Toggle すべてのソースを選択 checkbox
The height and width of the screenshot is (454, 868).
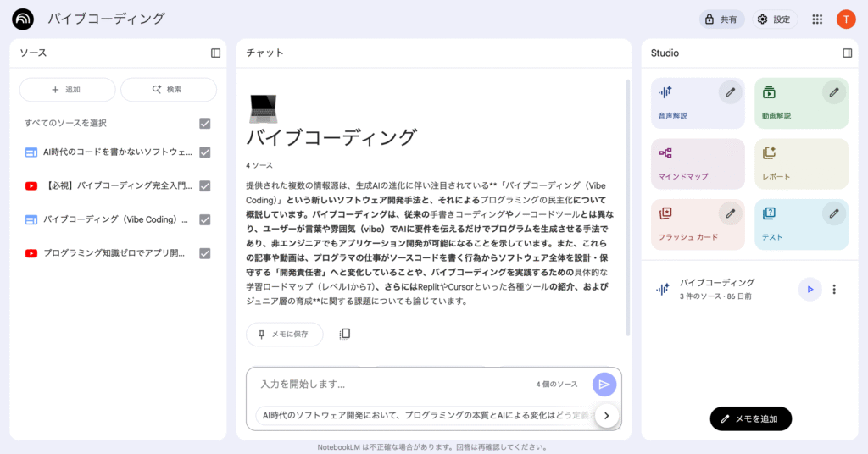(204, 123)
